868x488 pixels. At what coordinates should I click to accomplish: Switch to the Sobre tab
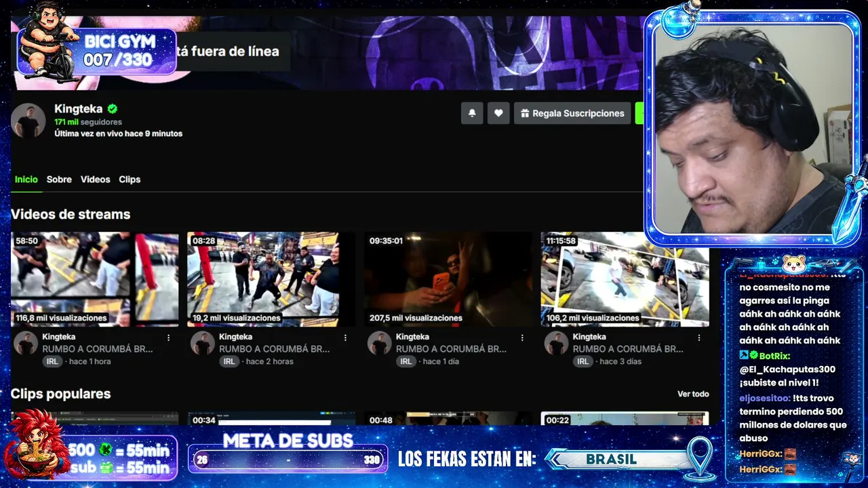(59, 180)
